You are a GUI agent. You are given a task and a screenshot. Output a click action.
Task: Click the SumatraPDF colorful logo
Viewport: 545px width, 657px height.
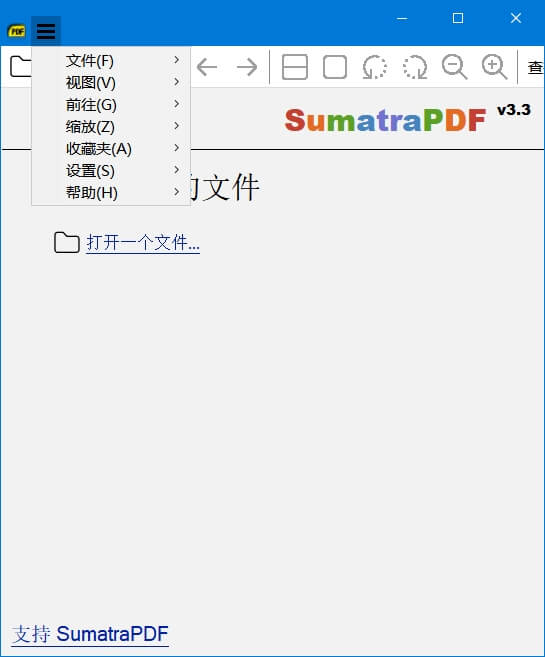(385, 120)
